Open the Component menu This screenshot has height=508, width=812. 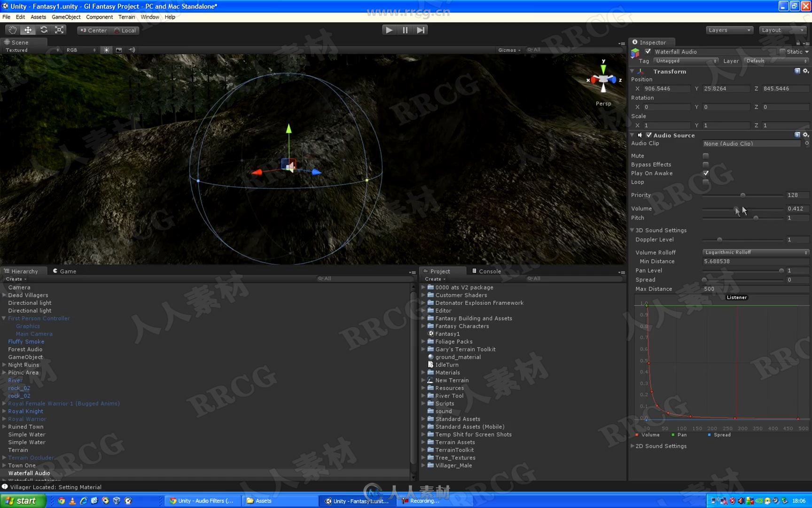[99, 17]
